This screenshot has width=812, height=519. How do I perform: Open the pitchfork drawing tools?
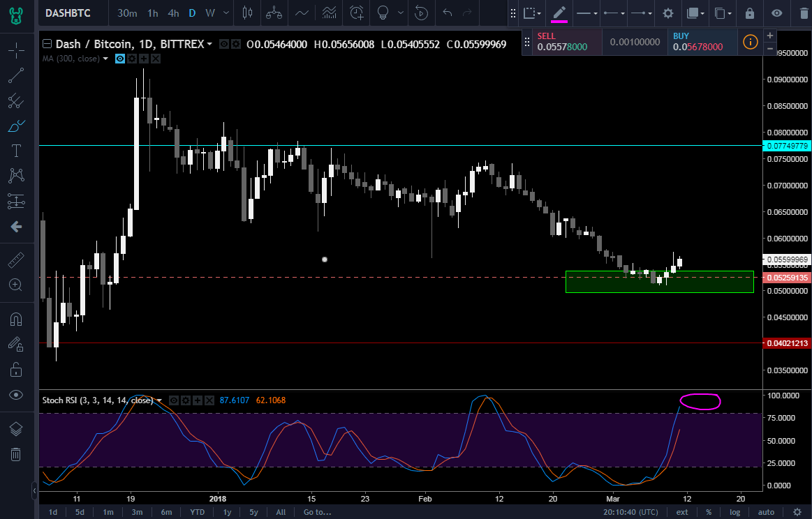(16, 100)
